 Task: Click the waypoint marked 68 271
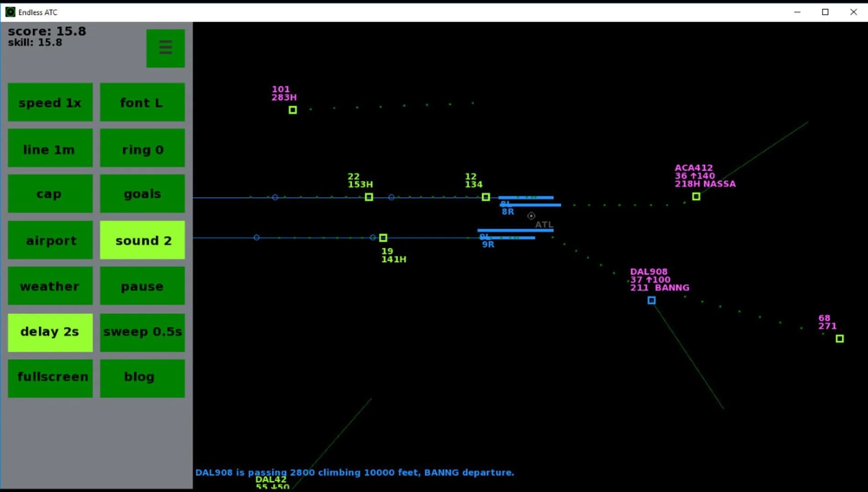840,338
